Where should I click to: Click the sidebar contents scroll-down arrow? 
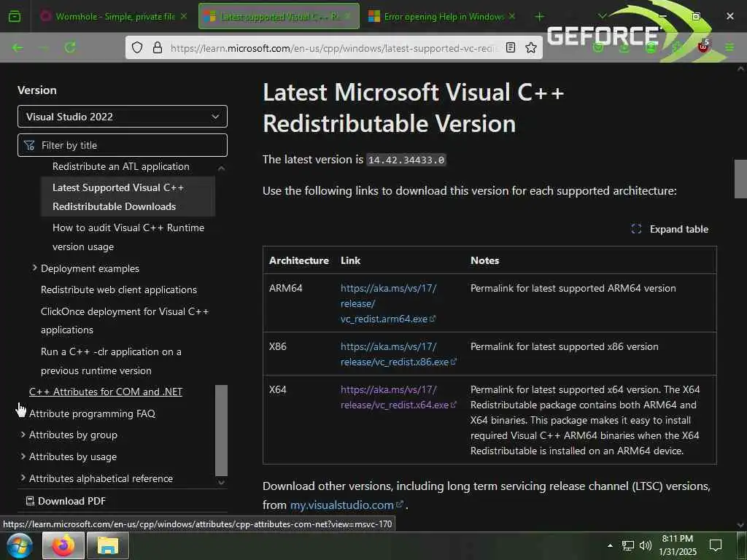tap(221, 483)
